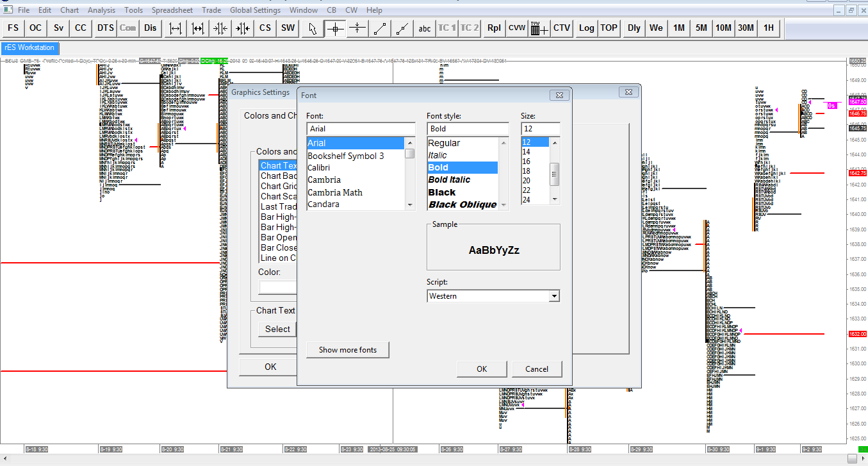Open the Global Settings menu
868x466 pixels.
pyautogui.click(x=255, y=10)
